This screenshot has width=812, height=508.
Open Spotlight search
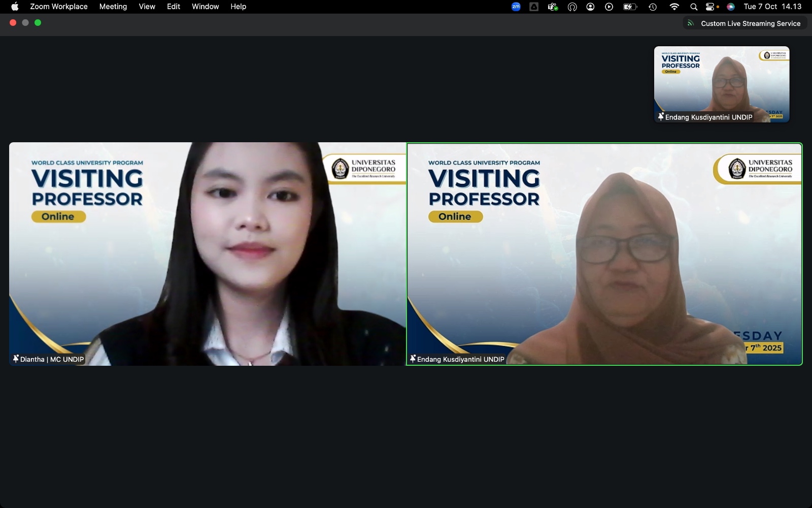pyautogui.click(x=693, y=7)
